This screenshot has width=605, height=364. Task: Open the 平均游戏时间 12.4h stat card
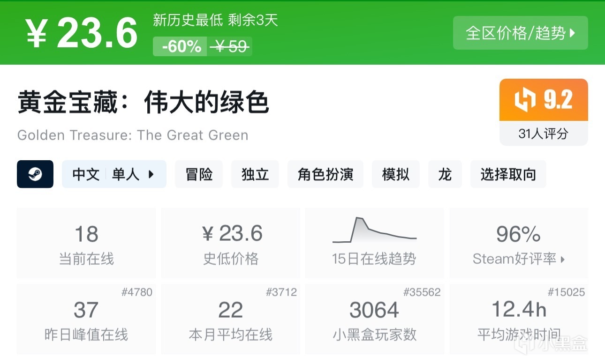[x=519, y=319]
